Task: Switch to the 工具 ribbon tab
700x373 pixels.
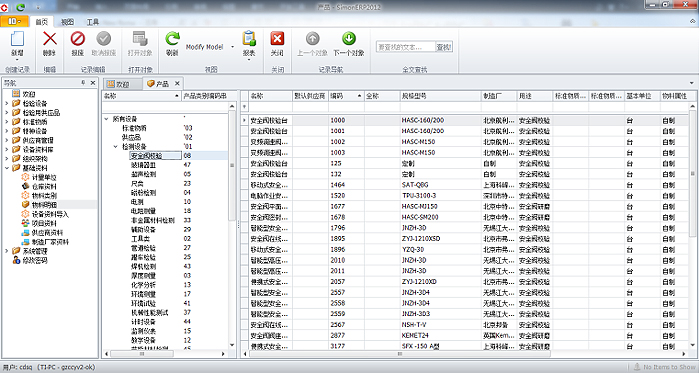Action: 93,22
